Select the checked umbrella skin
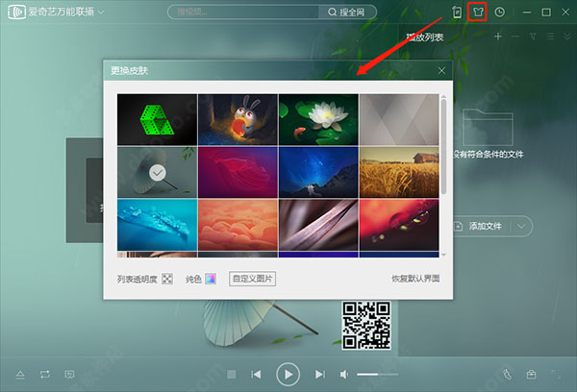 pos(157,172)
